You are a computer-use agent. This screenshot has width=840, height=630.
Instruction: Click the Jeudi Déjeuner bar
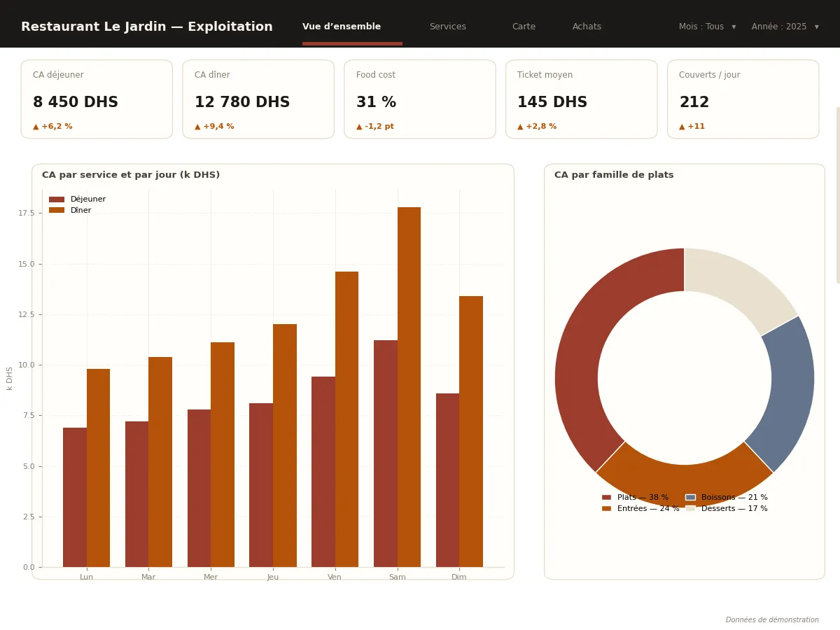(x=261, y=485)
